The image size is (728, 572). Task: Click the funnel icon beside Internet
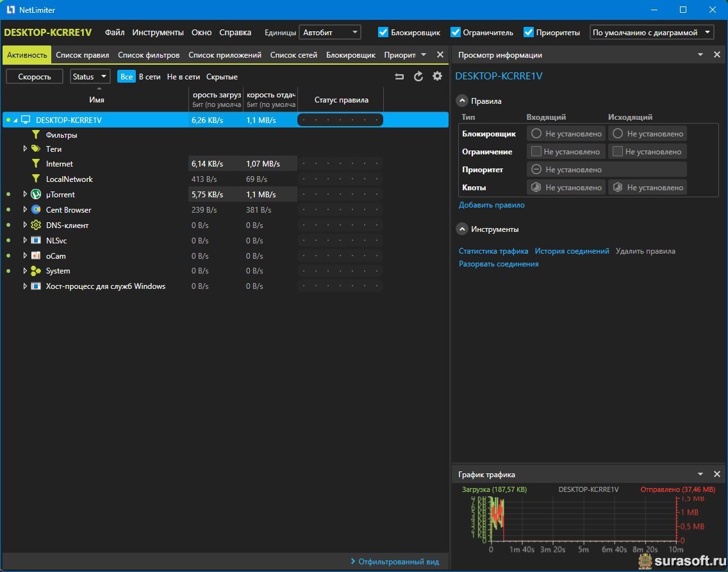[x=36, y=163]
